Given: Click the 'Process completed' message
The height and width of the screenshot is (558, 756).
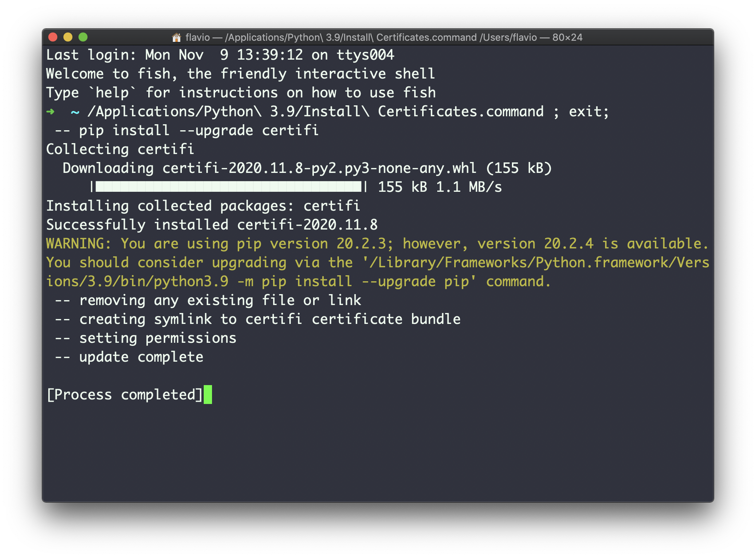Looking at the screenshot, I should point(124,395).
